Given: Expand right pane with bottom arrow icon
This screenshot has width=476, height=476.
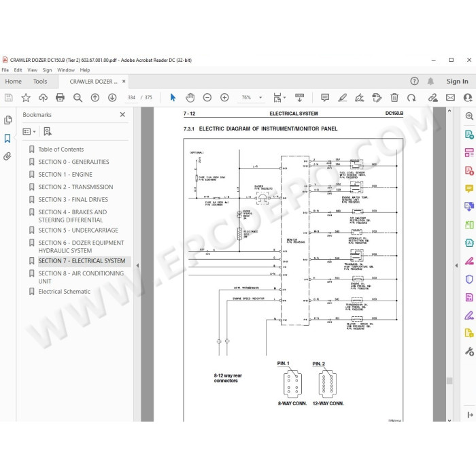Looking at the screenshot, I should click(471, 415).
